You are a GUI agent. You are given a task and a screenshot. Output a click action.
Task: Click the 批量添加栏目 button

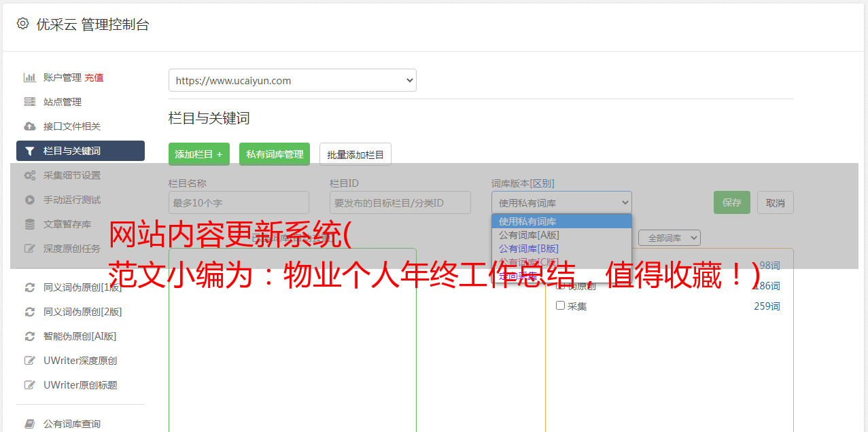click(x=355, y=154)
